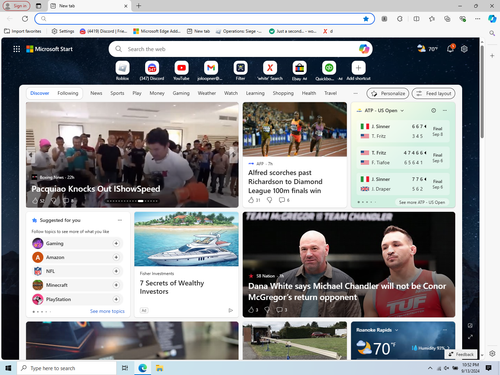
Task: Open the Quickbooks shortcut tile
Action: pyautogui.click(x=329, y=68)
